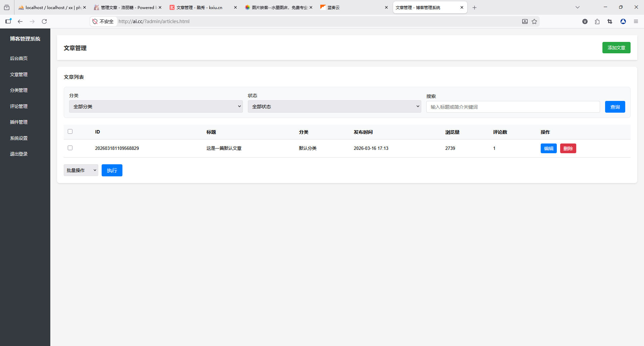The width and height of the screenshot is (644, 346).
Task: Open the browser extensions puzzle icon
Action: pyautogui.click(x=597, y=21)
